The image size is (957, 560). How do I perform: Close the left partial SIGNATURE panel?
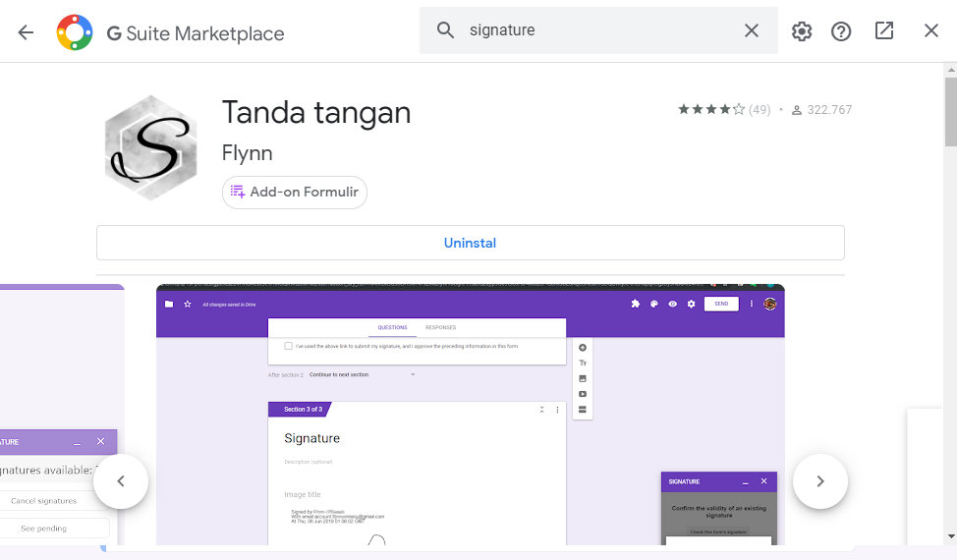100,441
